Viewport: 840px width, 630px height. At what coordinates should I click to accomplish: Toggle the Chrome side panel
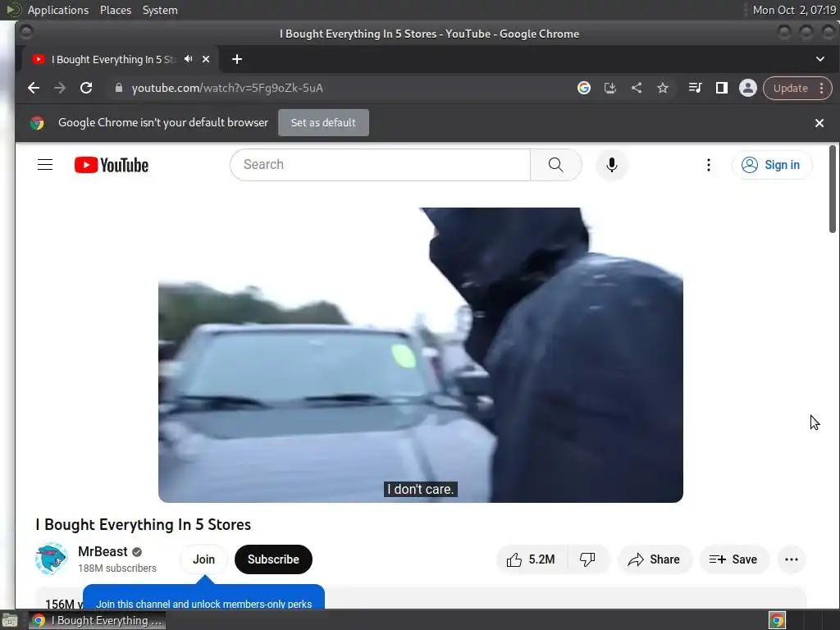tap(722, 88)
